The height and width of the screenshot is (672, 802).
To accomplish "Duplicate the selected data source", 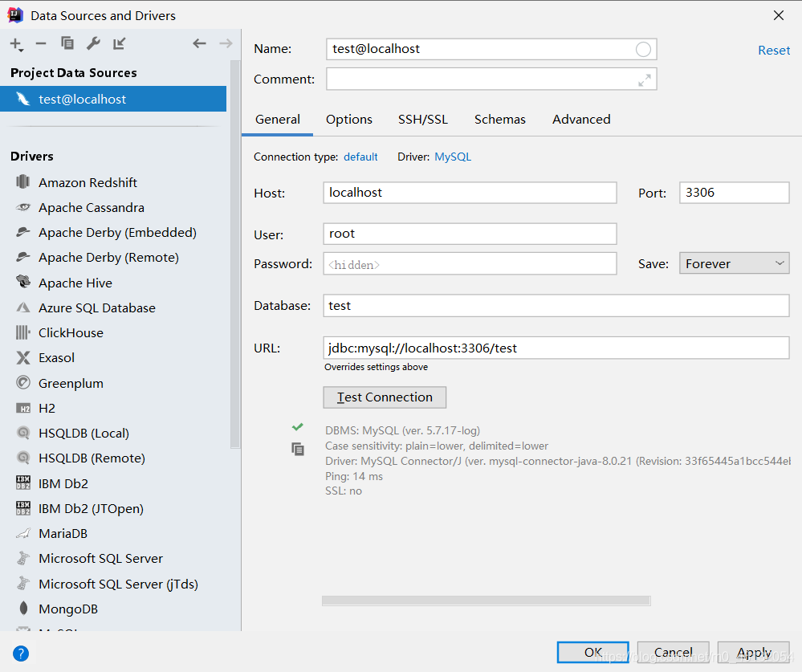I will click(x=67, y=43).
